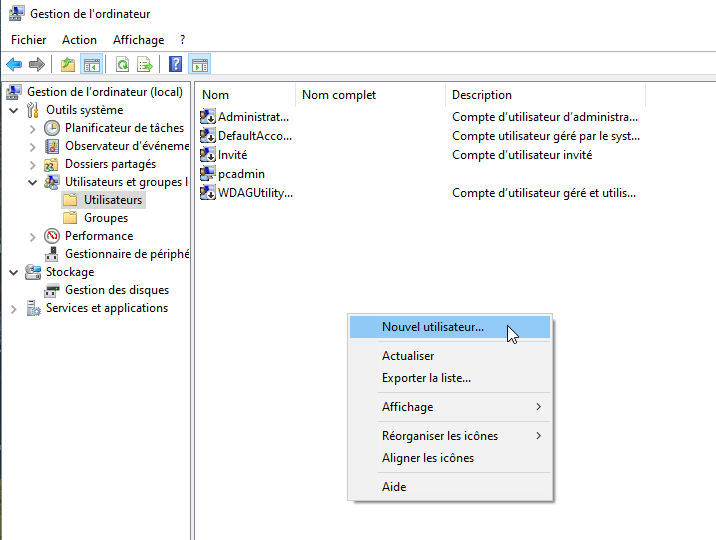Click the Gestionnaire de périphériques icon

tap(52, 254)
